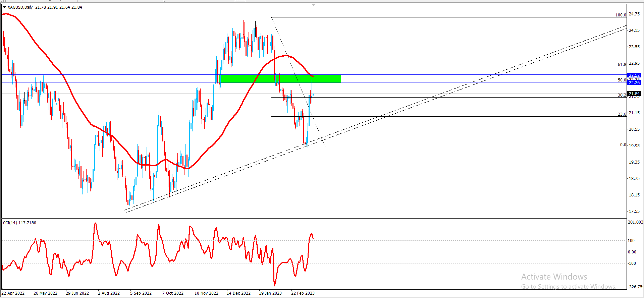Click the 61.8 Fibonacci level label
Image resolution: width=644 pixels, height=298 pixels.
pos(622,64)
